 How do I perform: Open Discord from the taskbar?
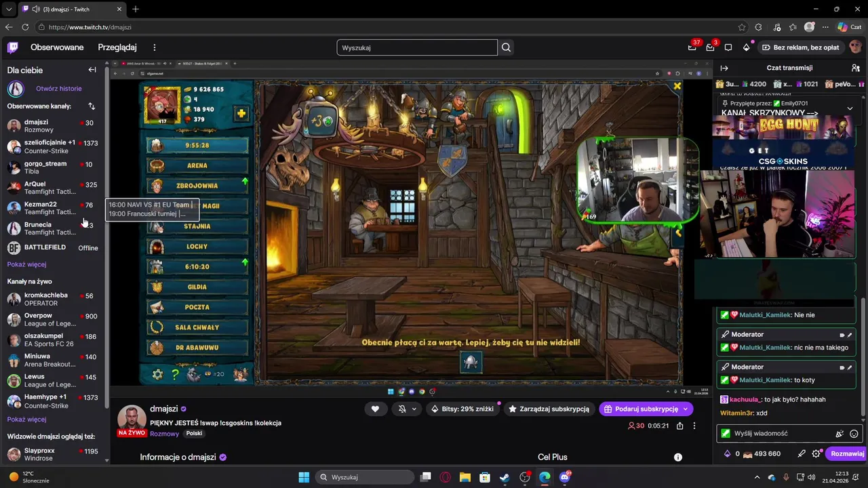click(x=564, y=477)
